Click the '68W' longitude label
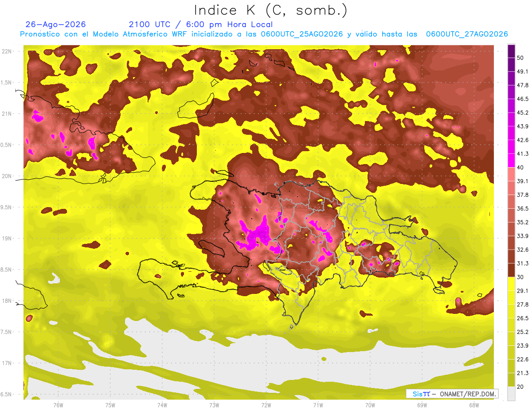The image size is (532, 411). click(x=474, y=405)
